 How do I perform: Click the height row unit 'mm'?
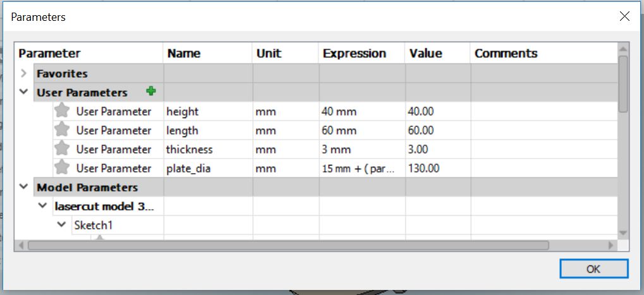(x=286, y=112)
